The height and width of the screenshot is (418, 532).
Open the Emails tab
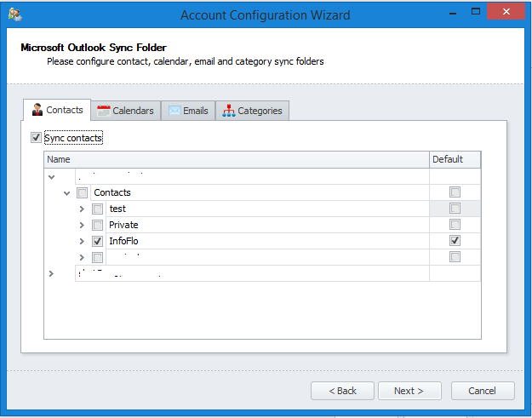(188, 111)
